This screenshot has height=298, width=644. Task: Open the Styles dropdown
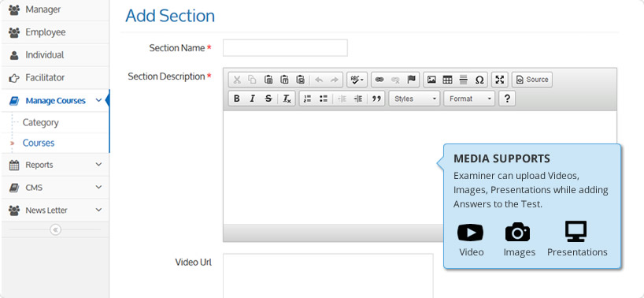tap(414, 99)
